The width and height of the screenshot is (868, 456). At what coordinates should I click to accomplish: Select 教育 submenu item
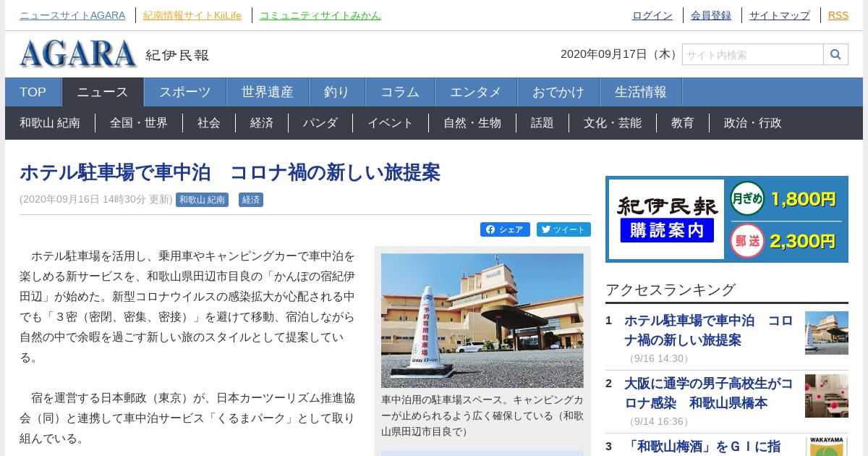(683, 123)
